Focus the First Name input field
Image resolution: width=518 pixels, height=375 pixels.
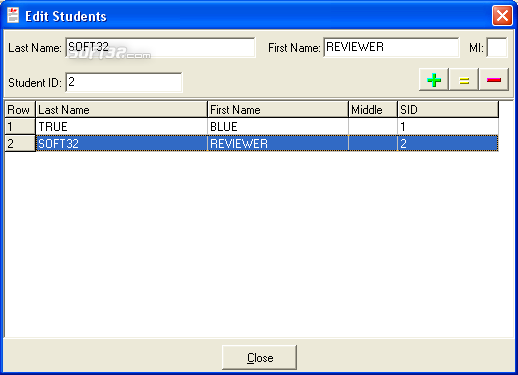coord(391,47)
